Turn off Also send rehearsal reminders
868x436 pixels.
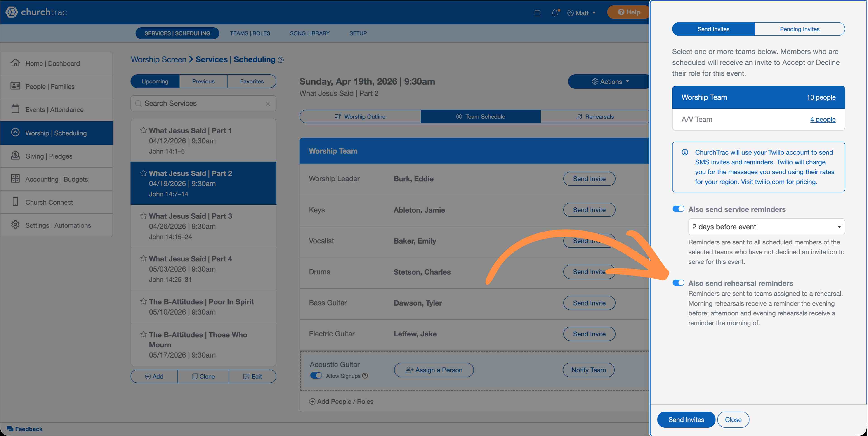pyautogui.click(x=678, y=283)
